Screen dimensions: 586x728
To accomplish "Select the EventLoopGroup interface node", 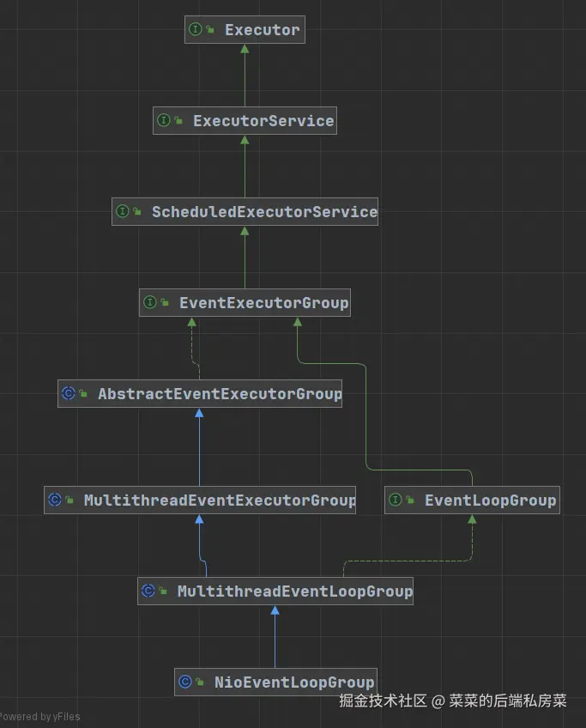I will pyautogui.click(x=472, y=500).
